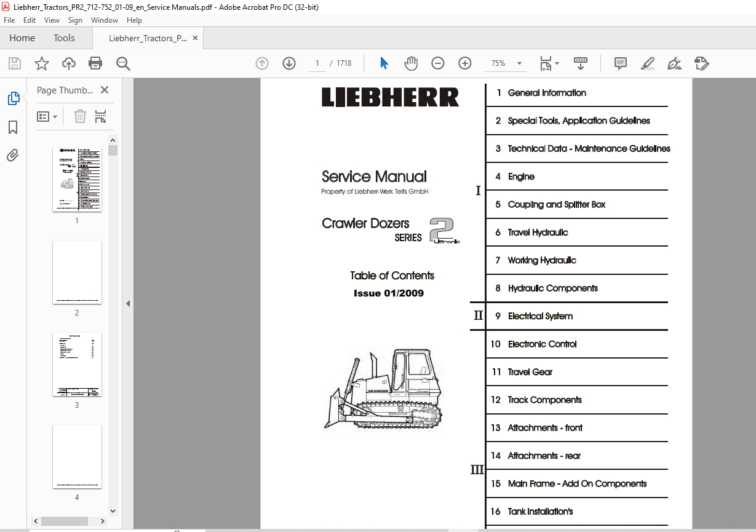Star this file as a favorite
Image resolution: width=756 pixels, height=532 pixels.
[41, 63]
